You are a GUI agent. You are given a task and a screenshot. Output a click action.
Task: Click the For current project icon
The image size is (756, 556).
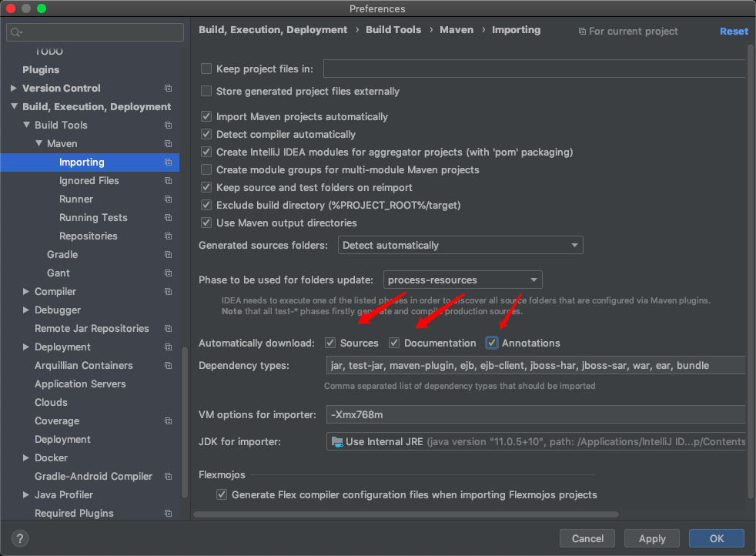[x=582, y=31]
